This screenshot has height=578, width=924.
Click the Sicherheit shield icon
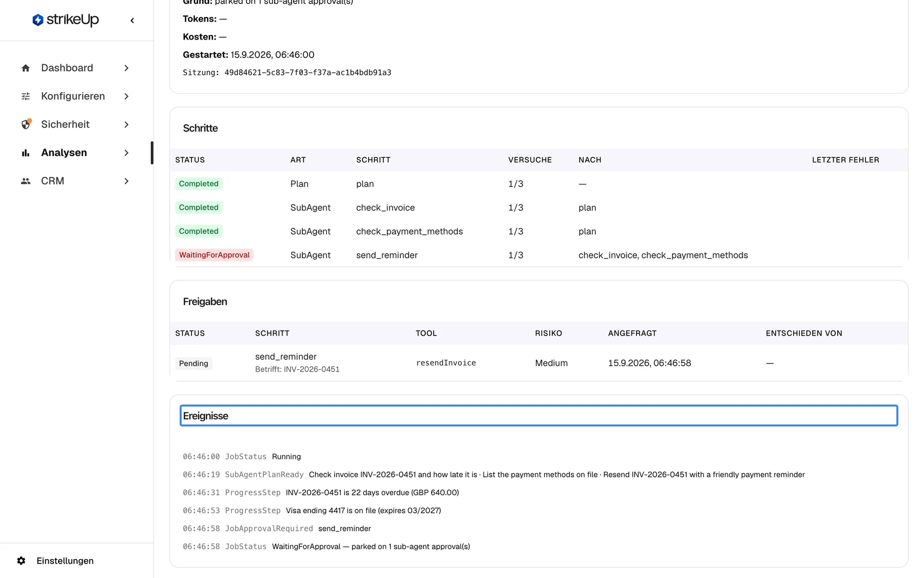pyautogui.click(x=26, y=124)
